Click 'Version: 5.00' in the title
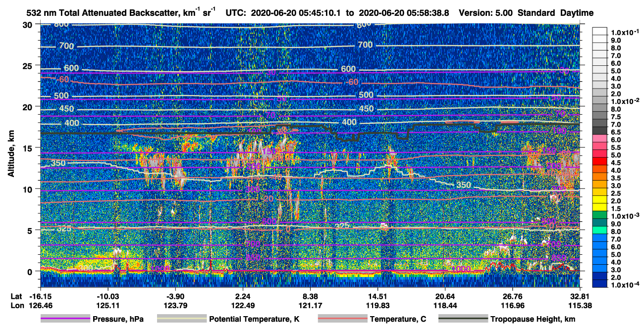The height and width of the screenshot is (330, 644). [x=486, y=12]
